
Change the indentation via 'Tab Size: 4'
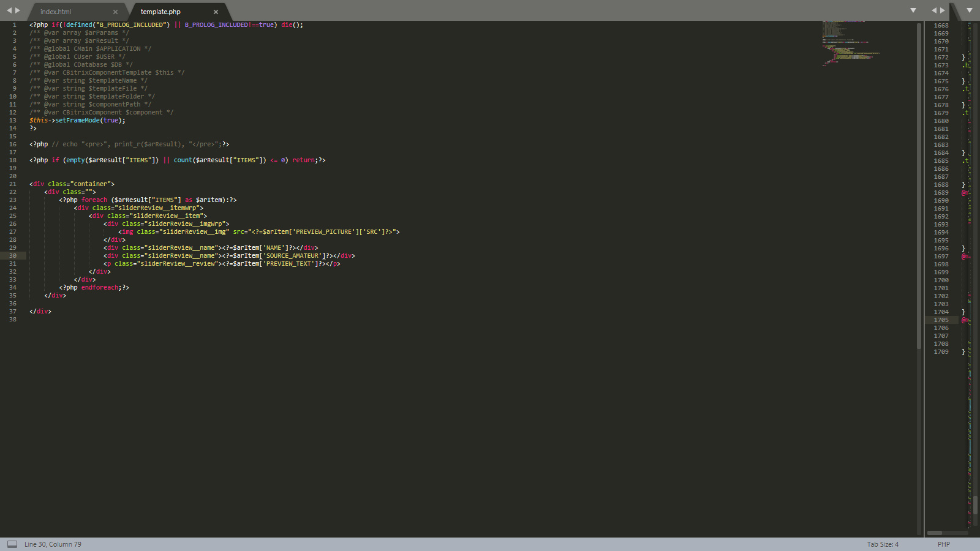(883, 544)
